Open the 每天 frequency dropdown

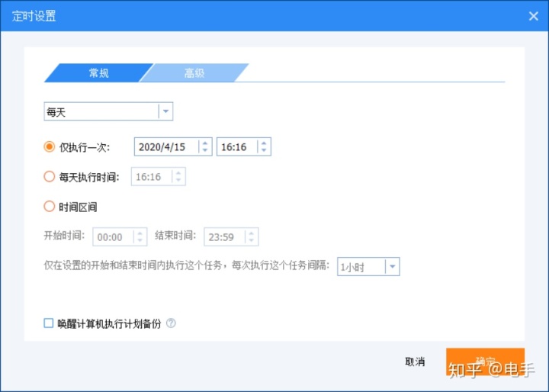click(108, 111)
